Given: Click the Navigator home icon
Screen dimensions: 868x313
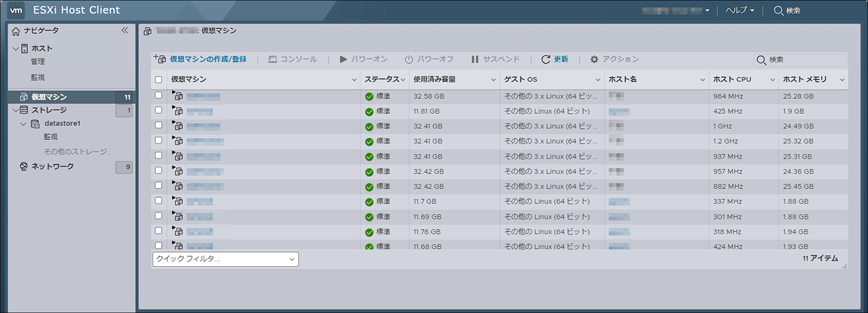Looking at the screenshot, I should (x=16, y=30).
